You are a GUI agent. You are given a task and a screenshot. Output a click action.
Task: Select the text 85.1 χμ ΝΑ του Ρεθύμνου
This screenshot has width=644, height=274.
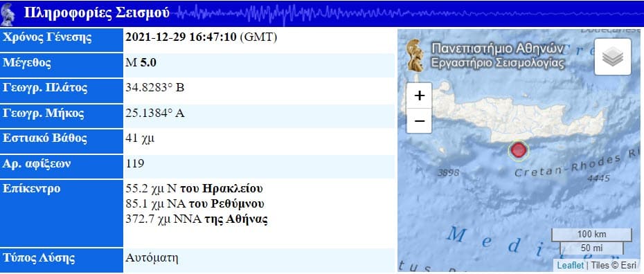[195, 204]
